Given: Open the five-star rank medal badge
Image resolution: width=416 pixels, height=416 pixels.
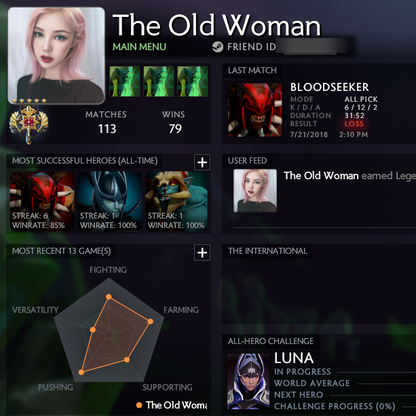Looking at the screenshot, I should pos(29,121).
